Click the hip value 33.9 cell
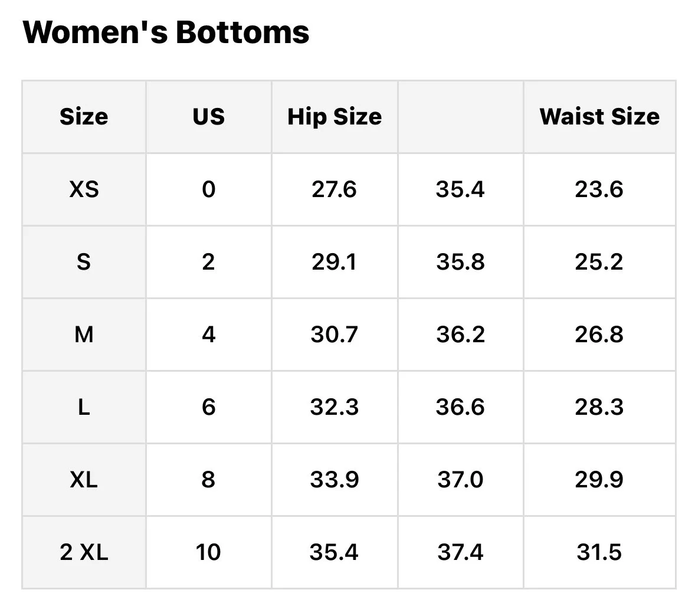This screenshot has height=616, width=695. point(335,480)
